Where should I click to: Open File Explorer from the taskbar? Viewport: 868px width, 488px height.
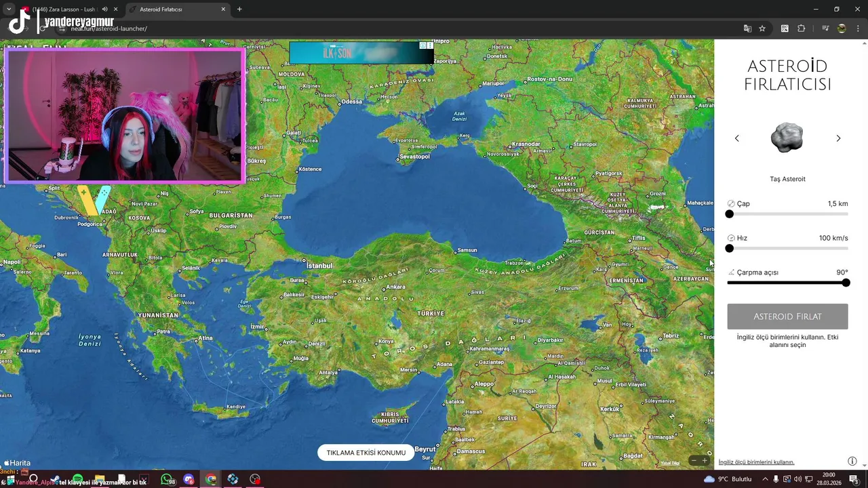point(100,479)
